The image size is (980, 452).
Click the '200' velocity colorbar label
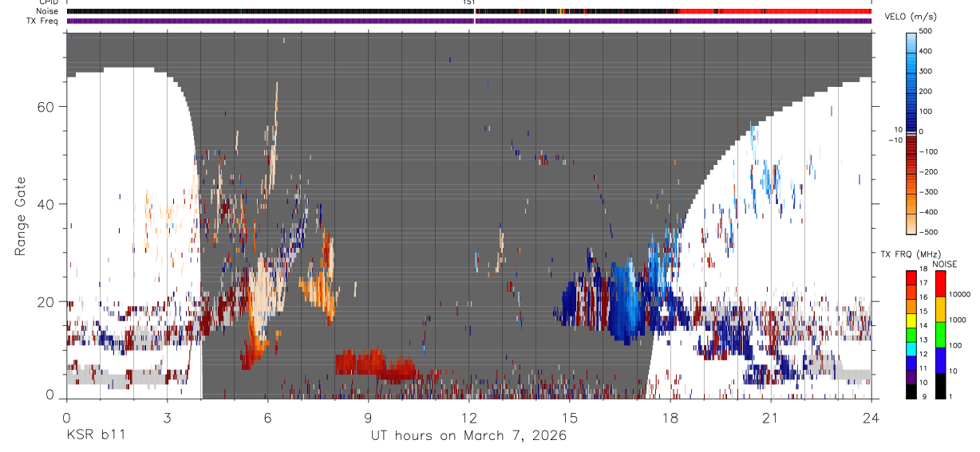coord(926,91)
